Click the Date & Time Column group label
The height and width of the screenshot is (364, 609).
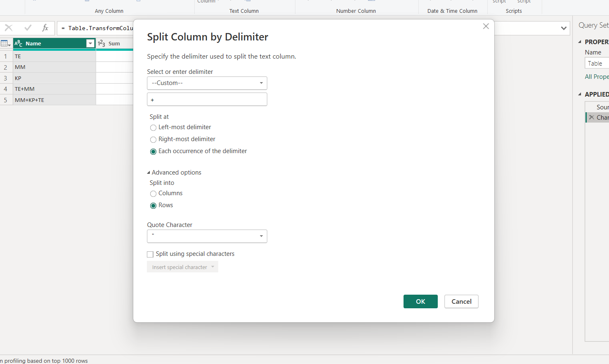[x=452, y=11]
